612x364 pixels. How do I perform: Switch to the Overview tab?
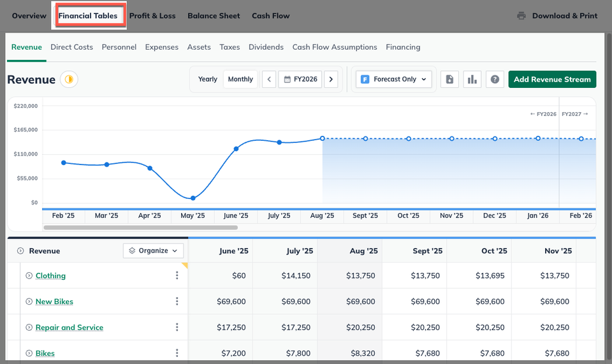(29, 16)
